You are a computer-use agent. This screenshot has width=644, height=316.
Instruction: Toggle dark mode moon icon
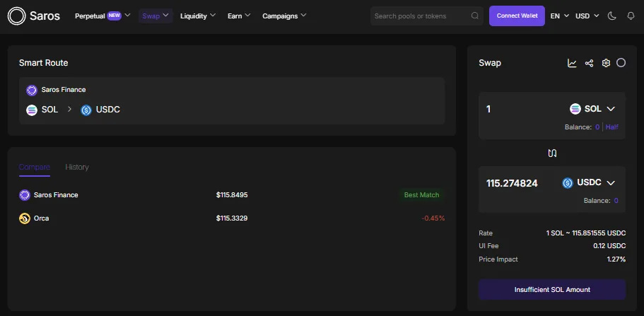612,16
